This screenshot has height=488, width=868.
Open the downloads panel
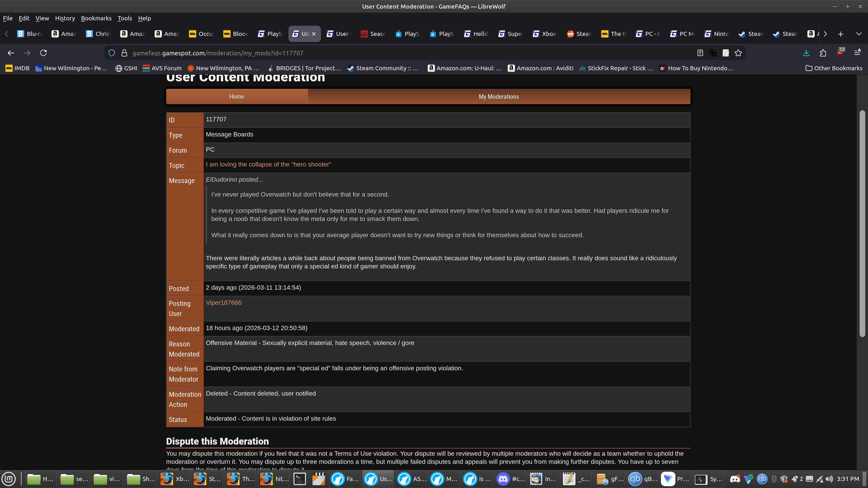click(806, 53)
